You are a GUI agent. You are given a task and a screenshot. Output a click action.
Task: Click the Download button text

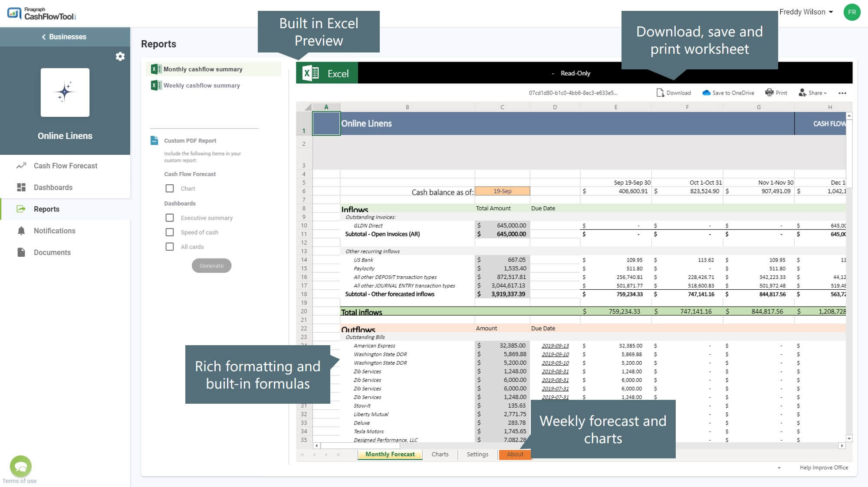tap(678, 93)
